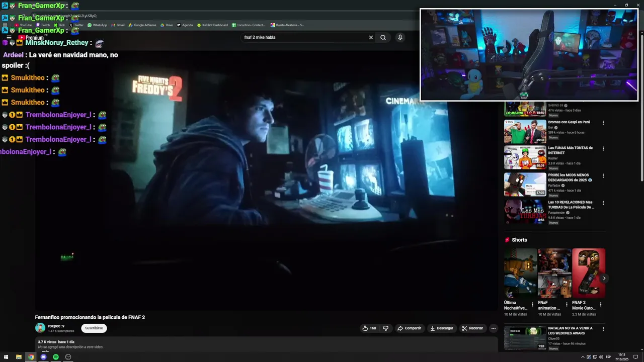Go to YouTube Premium home logo

31,38
